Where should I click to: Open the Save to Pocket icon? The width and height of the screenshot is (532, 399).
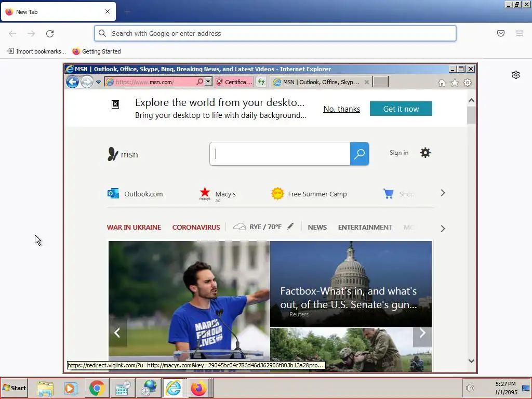click(500, 33)
